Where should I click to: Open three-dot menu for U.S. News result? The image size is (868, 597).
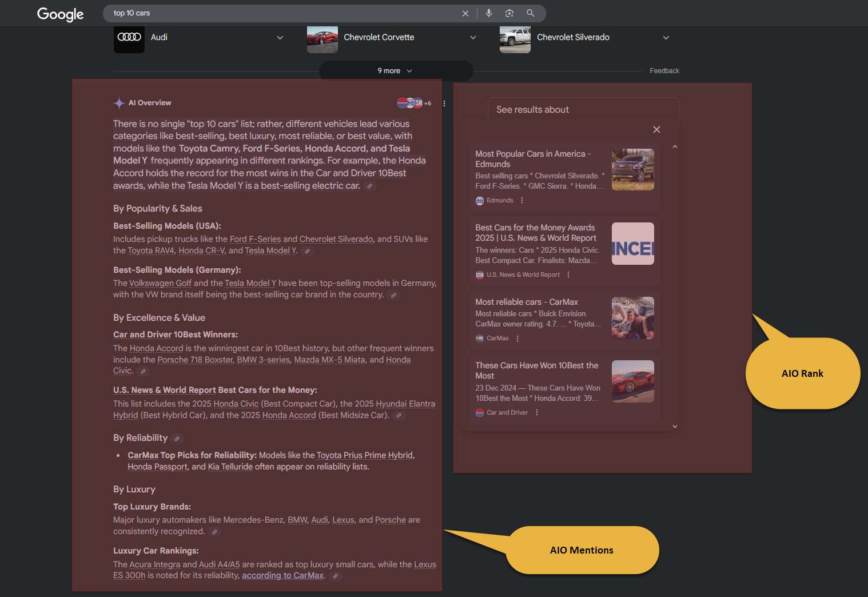568,274
